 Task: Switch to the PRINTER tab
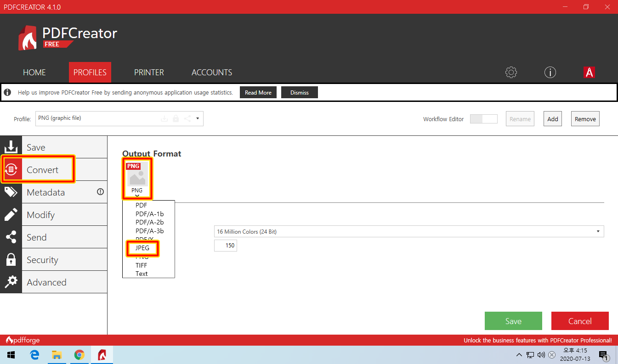click(149, 72)
